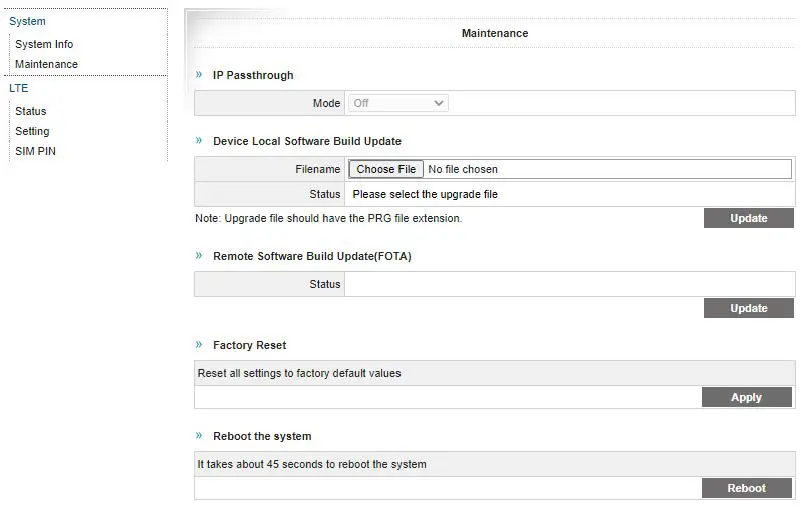Click the arrow icon beside Remote Software Build Update
801x512 pixels.
tap(199, 256)
